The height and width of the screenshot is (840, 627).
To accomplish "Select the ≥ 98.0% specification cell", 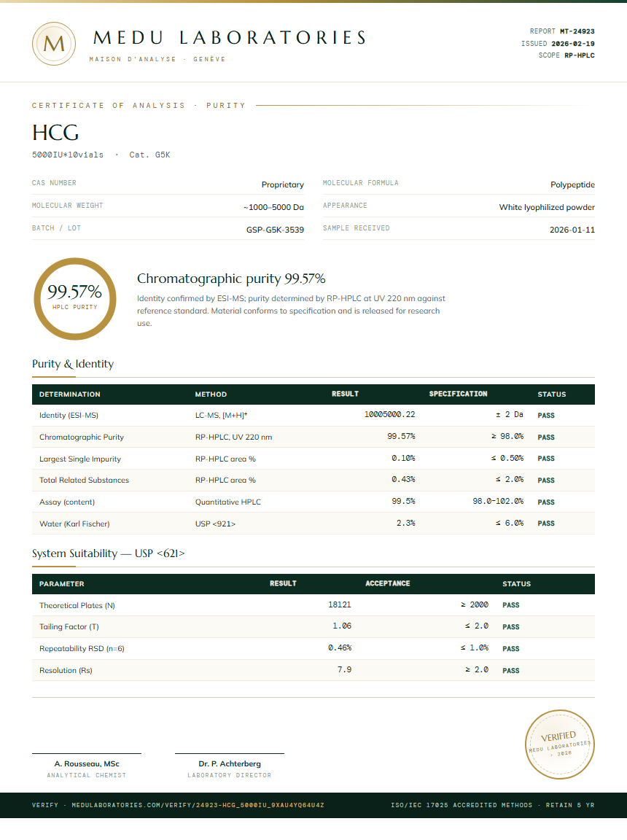I will pos(507,437).
